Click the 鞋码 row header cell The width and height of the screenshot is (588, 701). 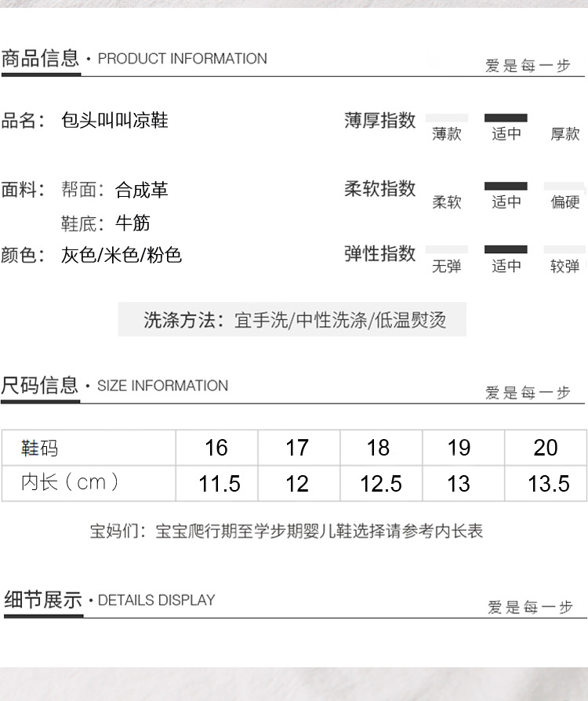point(89,448)
